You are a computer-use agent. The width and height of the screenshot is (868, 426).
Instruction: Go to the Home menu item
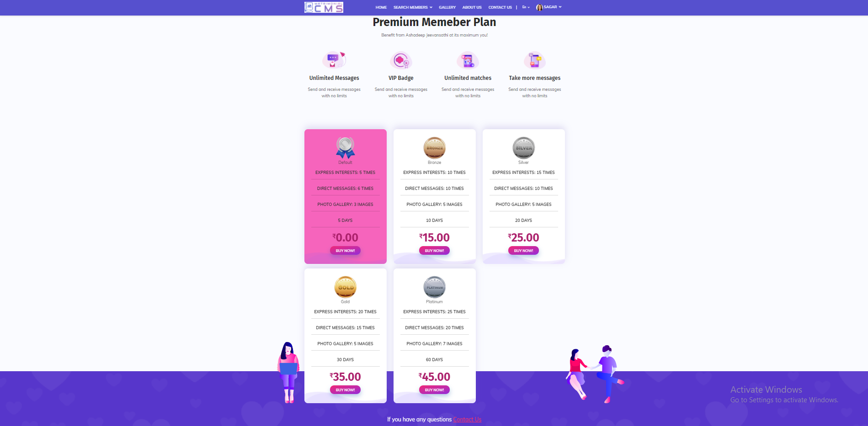click(x=381, y=7)
